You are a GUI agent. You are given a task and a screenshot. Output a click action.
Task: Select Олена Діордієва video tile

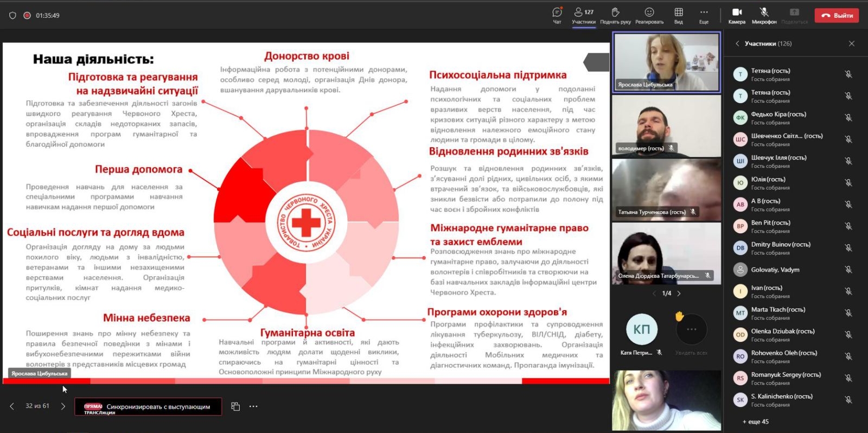coord(666,253)
